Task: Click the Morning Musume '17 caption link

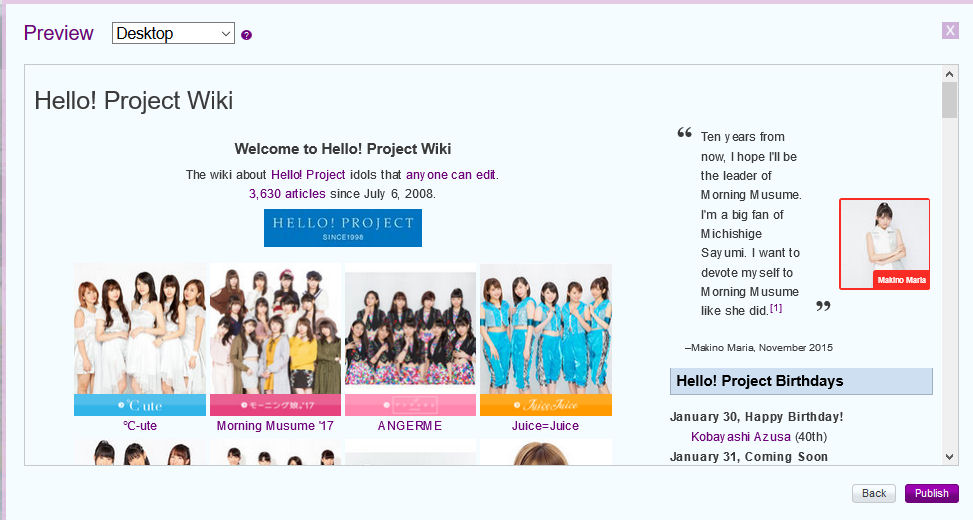Action: coord(275,426)
